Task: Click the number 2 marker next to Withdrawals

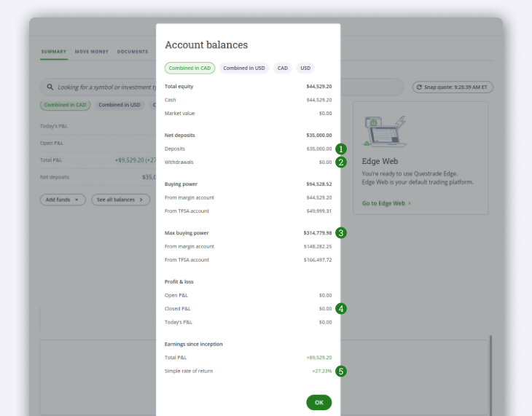Action: coord(341,162)
